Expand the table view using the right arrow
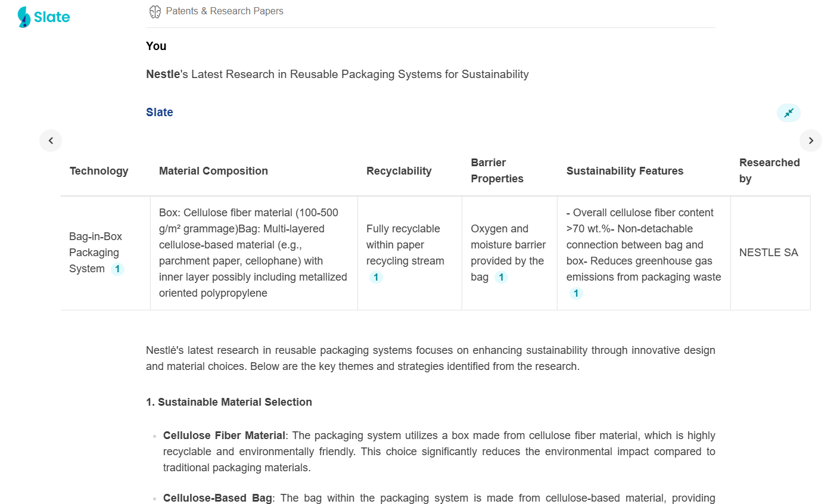Viewport: 837px width, 504px height. point(811,141)
